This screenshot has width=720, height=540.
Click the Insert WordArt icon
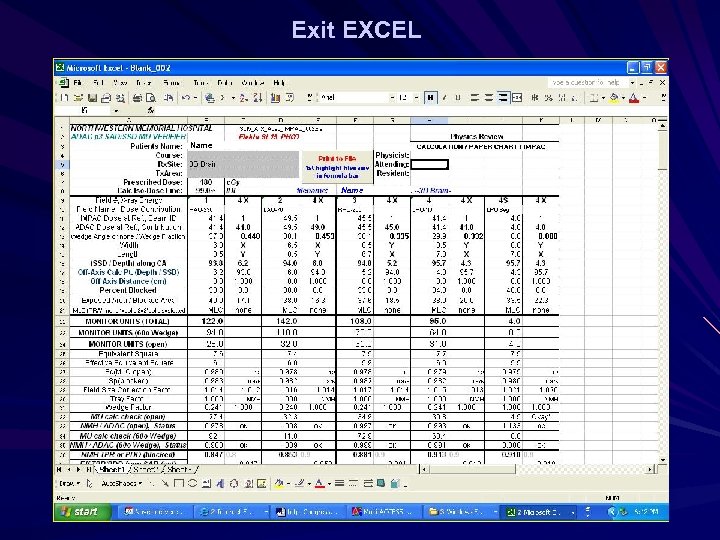220,484
